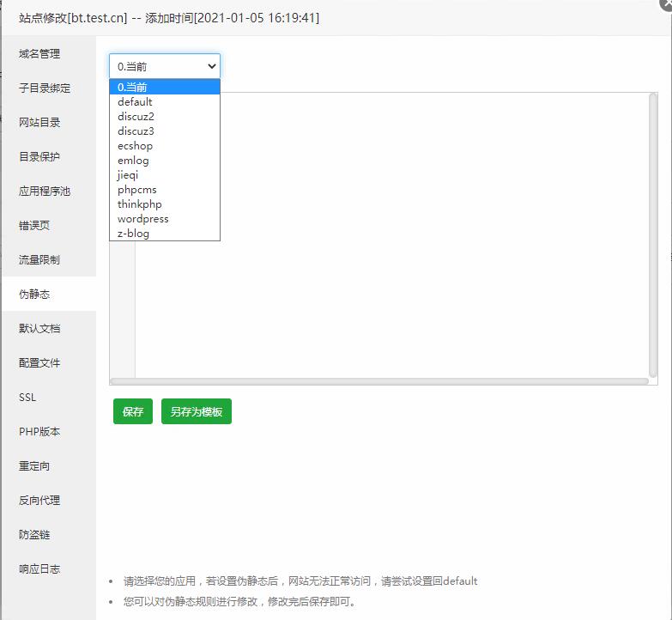
Task: Go to the 重定向 tab
Action: click(49, 465)
